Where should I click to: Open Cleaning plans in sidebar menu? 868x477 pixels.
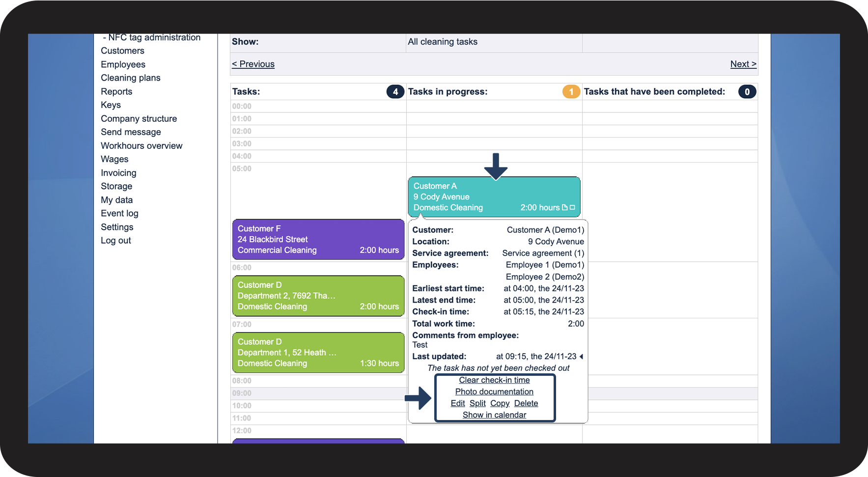tap(131, 78)
